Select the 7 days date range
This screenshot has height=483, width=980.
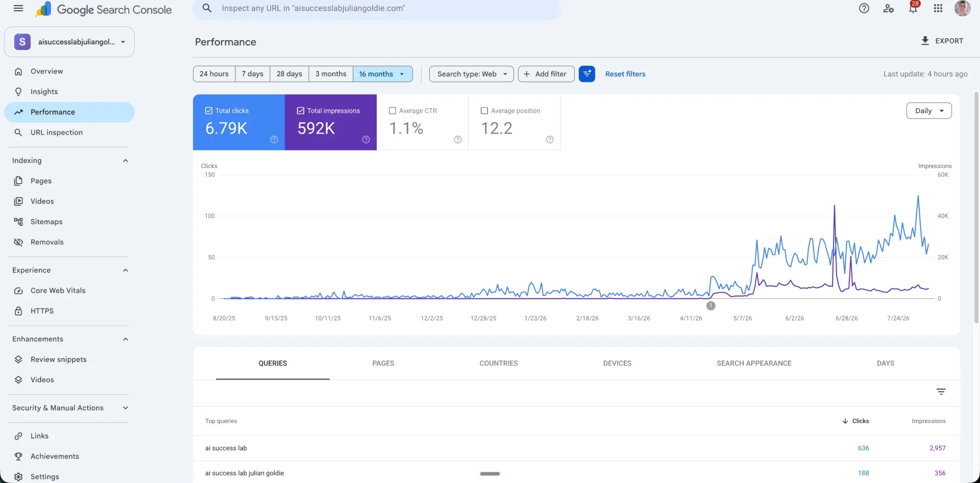(252, 74)
